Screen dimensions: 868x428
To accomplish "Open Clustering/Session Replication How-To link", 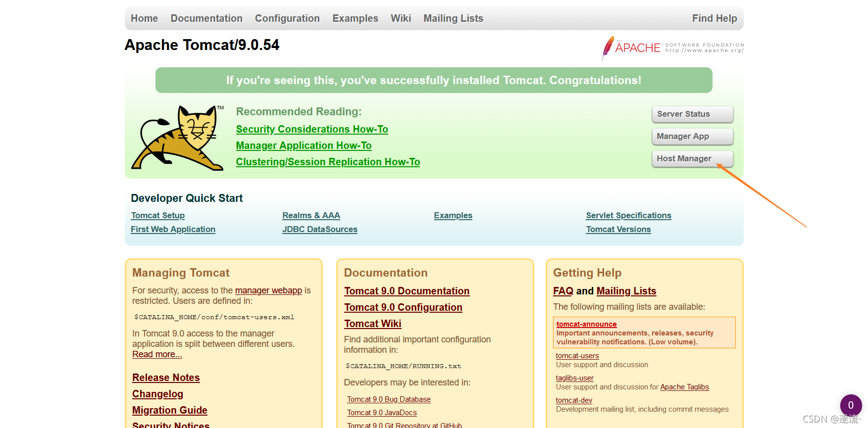I will [x=328, y=162].
